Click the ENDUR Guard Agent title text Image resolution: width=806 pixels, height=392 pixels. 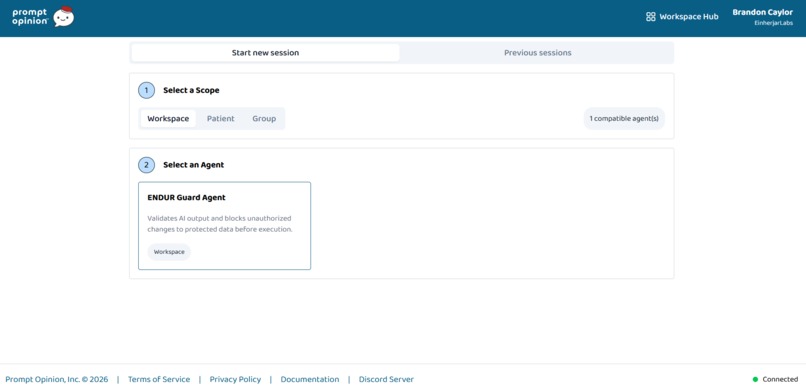(x=187, y=198)
